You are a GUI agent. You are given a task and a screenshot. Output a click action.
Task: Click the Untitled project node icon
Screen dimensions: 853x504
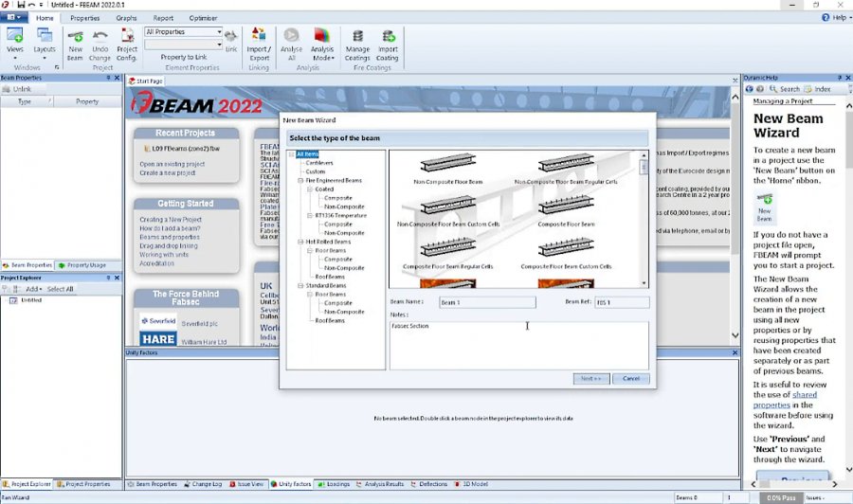point(13,300)
